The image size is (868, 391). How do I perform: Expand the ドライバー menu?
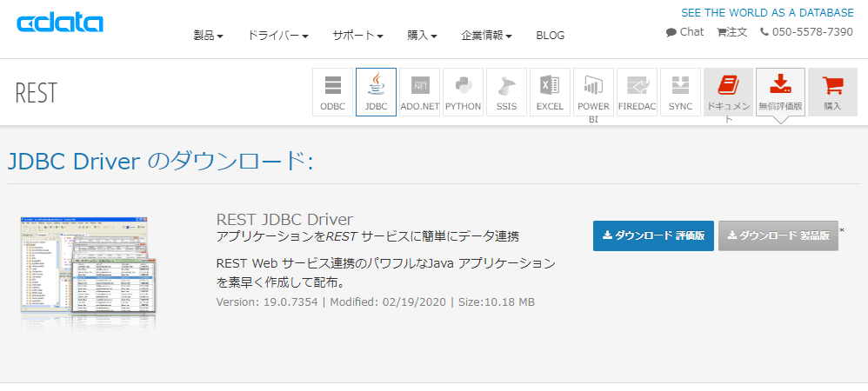click(277, 36)
